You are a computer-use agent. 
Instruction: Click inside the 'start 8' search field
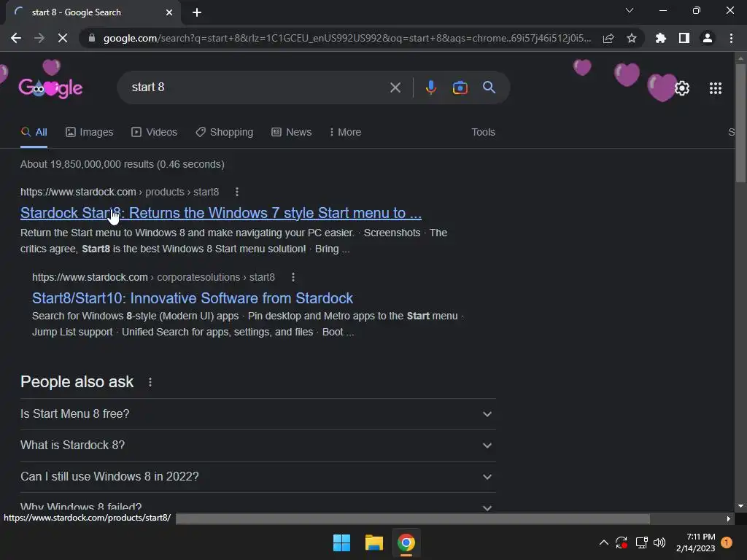pyautogui.click(x=258, y=87)
